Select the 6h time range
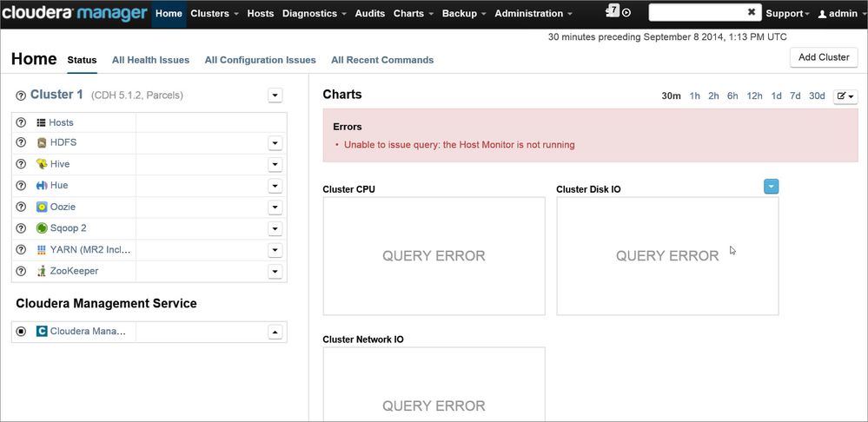This screenshot has width=868, height=422. tap(732, 96)
